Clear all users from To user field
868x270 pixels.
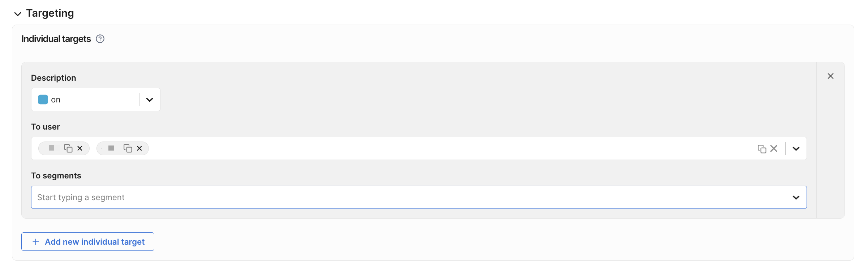[x=774, y=148]
